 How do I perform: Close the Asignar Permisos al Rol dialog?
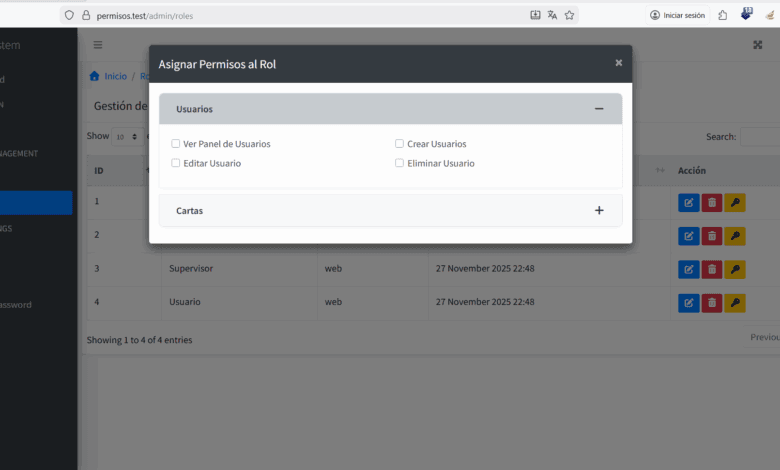[618, 63]
